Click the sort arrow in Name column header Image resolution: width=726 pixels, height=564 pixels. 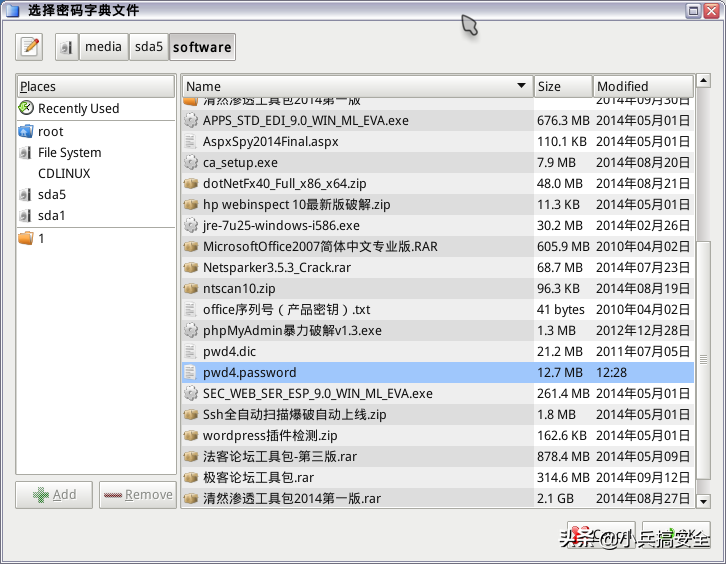[521, 86]
